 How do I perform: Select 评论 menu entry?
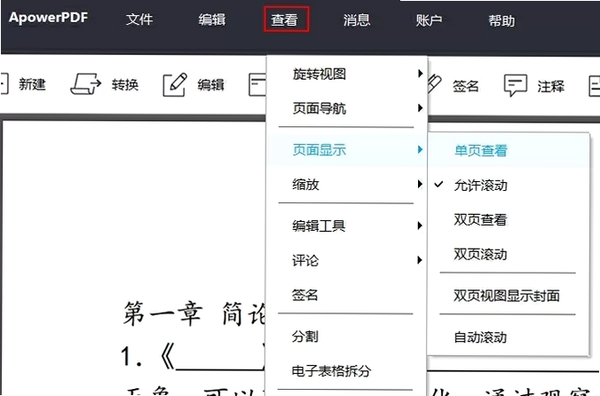pyautogui.click(x=347, y=261)
